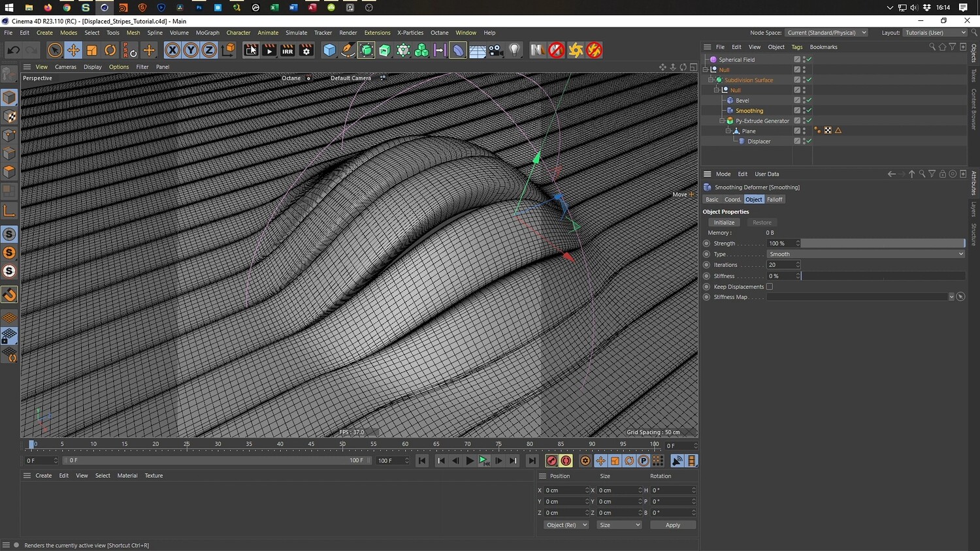Enable the Keep Displacements checkbox
The image size is (980, 551).
pos(770,287)
